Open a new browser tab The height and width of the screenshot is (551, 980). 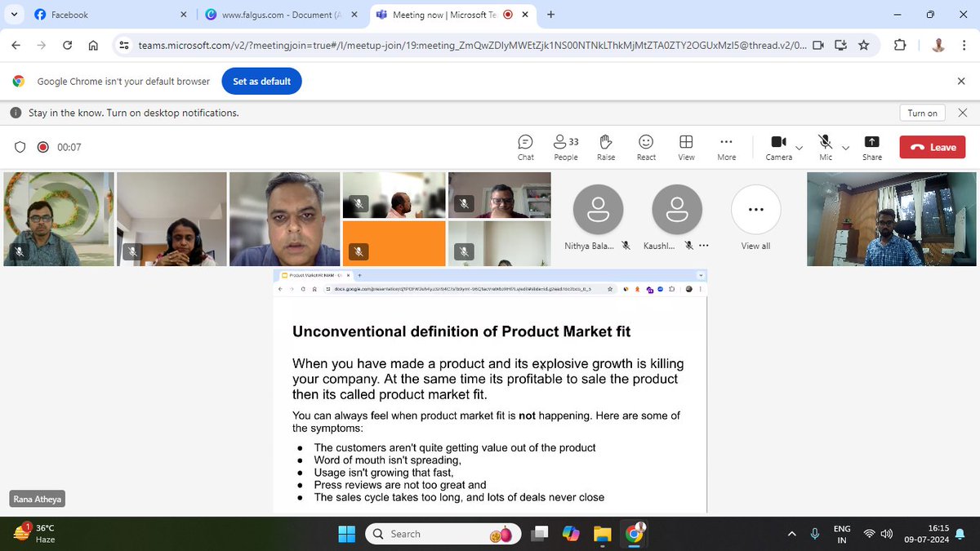[551, 15]
